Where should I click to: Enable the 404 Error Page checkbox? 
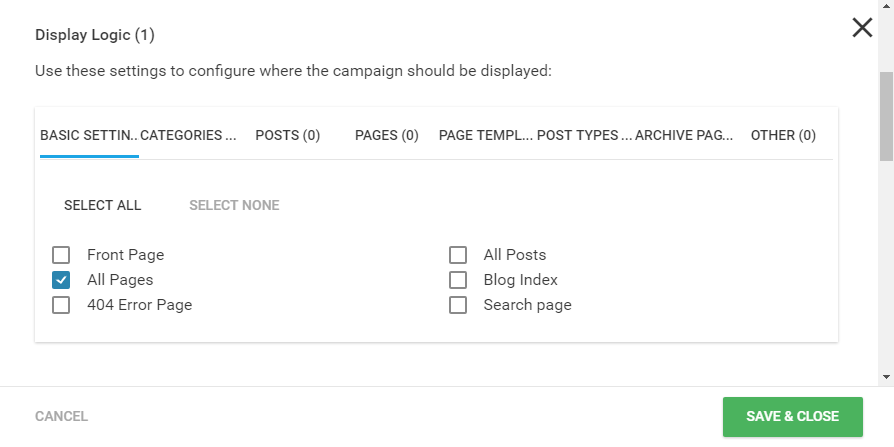(61, 305)
